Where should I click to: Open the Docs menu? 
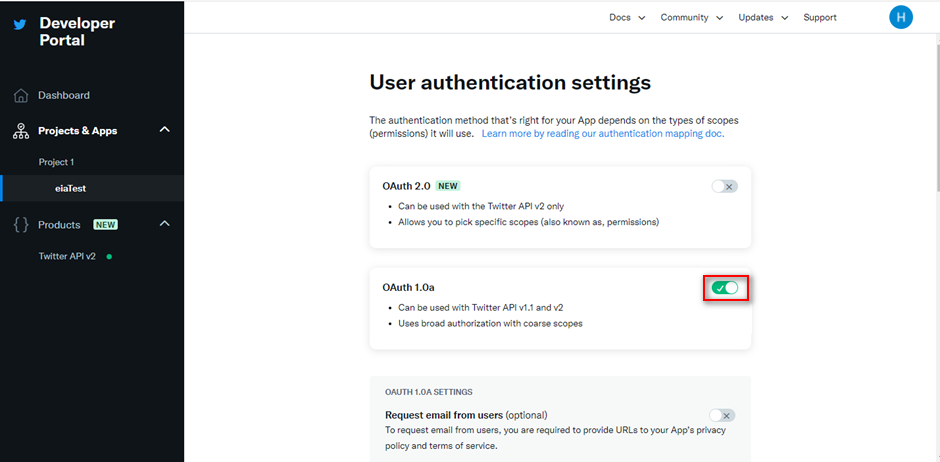pyautogui.click(x=620, y=17)
